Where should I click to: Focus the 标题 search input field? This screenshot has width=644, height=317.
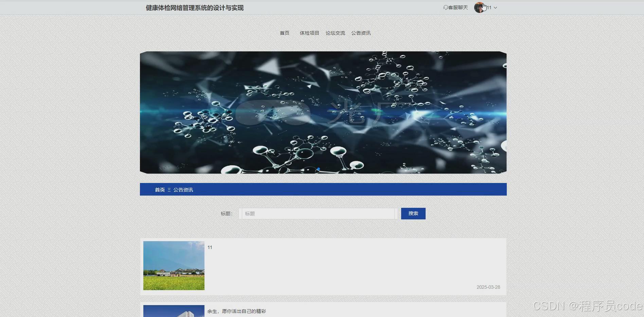pyautogui.click(x=318, y=214)
